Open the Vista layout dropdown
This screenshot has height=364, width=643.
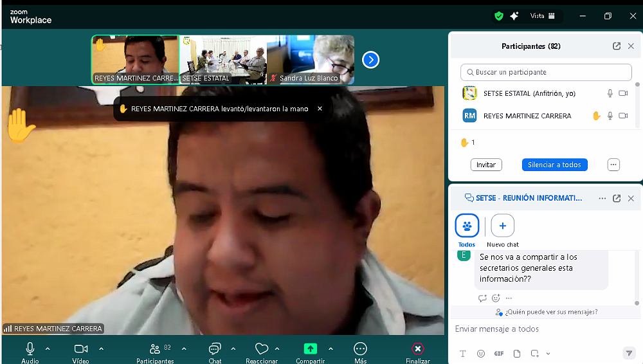(543, 16)
